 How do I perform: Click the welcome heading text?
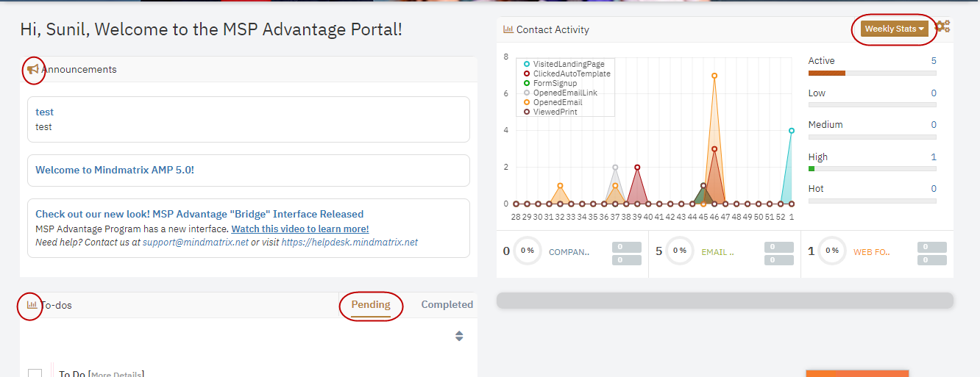(x=211, y=30)
